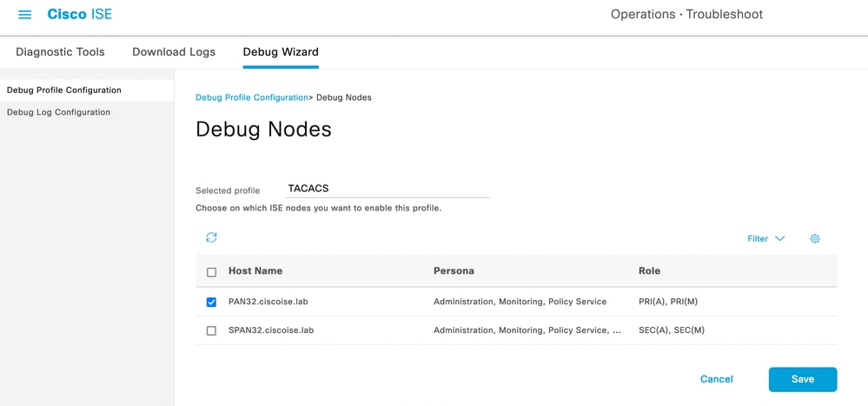Image resolution: width=868 pixels, height=406 pixels.
Task: Click the PAN32 row's Persona cell
Action: [x=520, y=302]
